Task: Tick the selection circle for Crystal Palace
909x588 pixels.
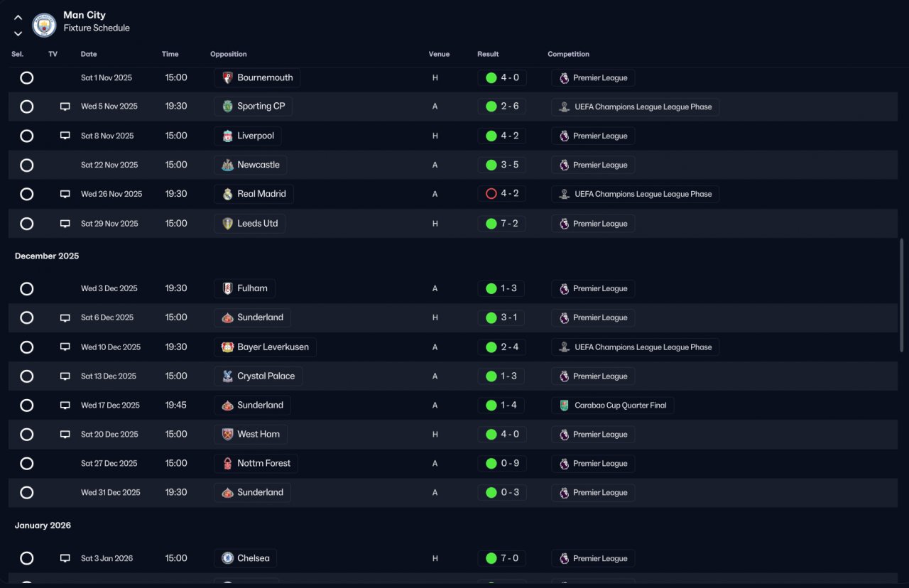Action: click(x=27, y=376)
